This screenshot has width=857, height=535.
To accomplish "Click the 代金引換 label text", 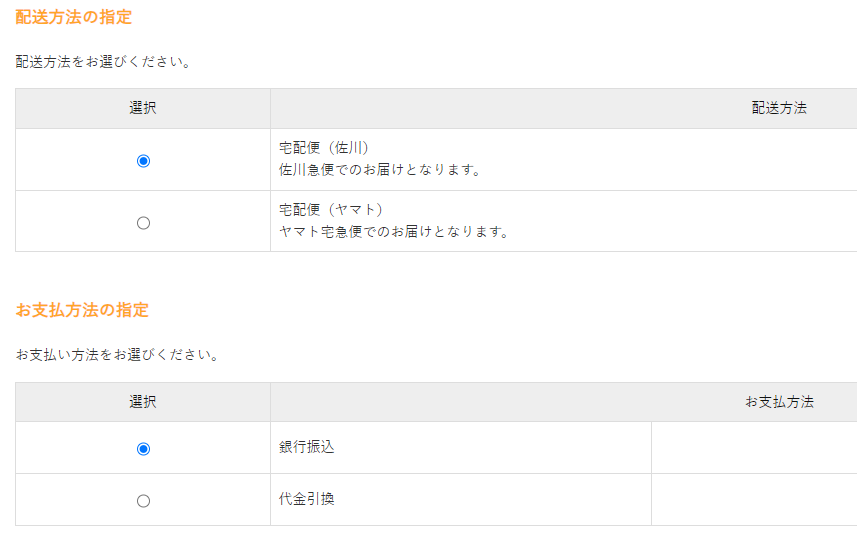I will (307, 498).
